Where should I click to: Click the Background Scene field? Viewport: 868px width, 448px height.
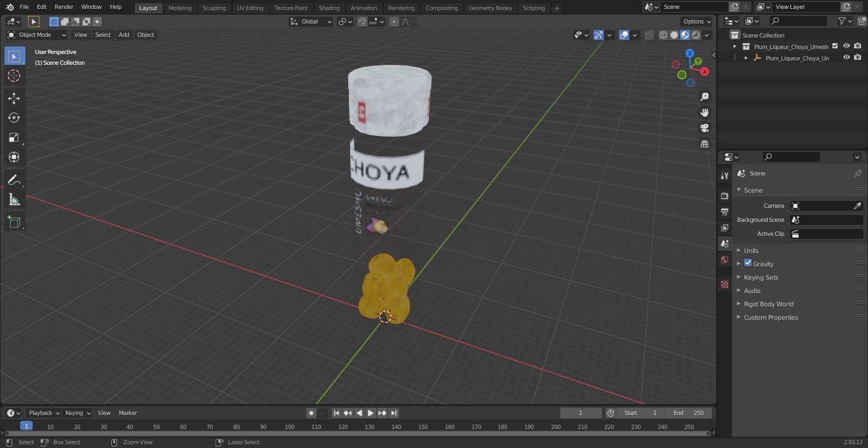pos(826,220)
